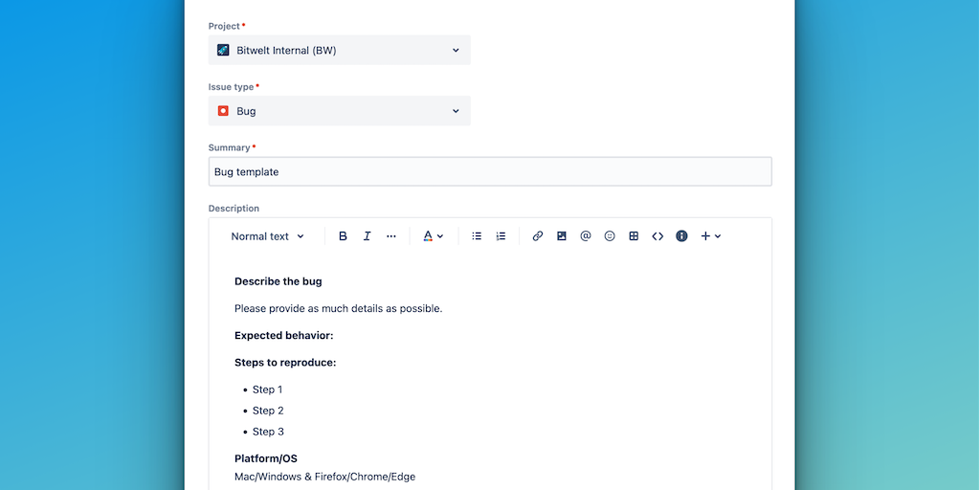
Task: Expand the Issue type dropdown showing Bug
Action: tap(340, 111)
